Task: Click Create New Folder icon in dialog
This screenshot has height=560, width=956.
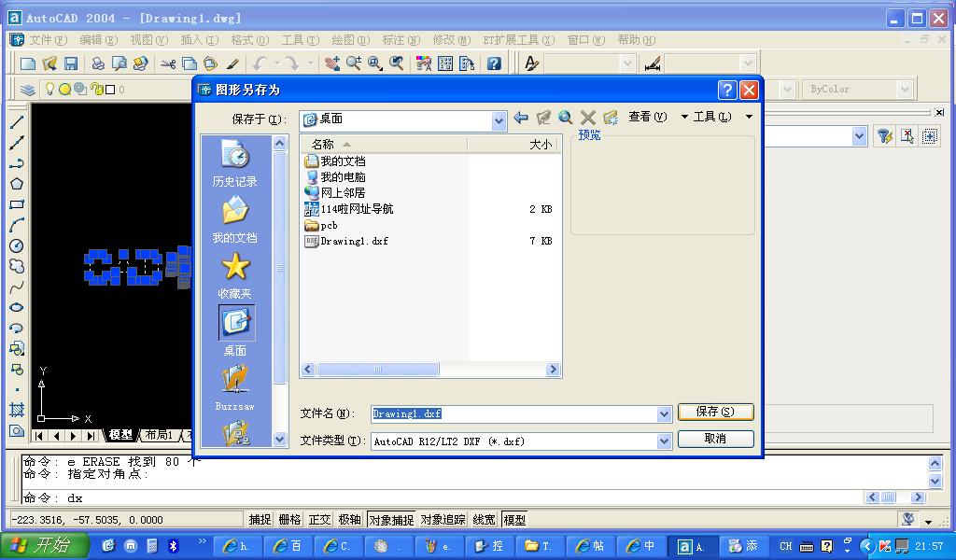Action: [x=611, y=117]
